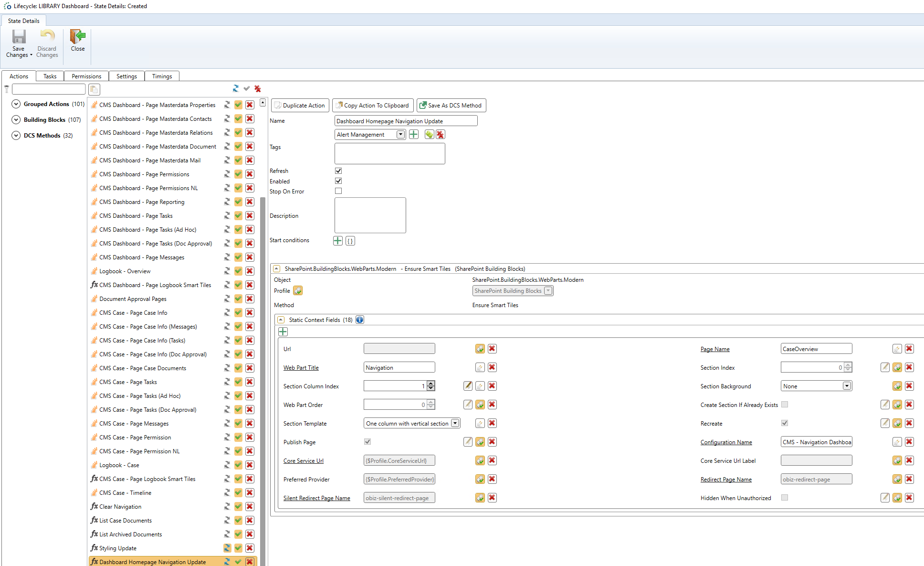924x566 pixels.
Task: Click the red disable-all icon above action list
Action: tap(258, 88)
